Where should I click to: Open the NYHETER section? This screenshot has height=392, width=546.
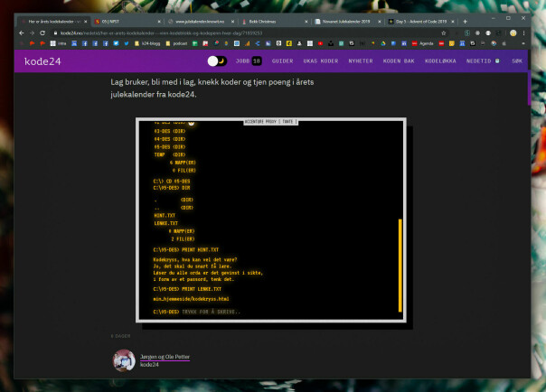(361, 61)
